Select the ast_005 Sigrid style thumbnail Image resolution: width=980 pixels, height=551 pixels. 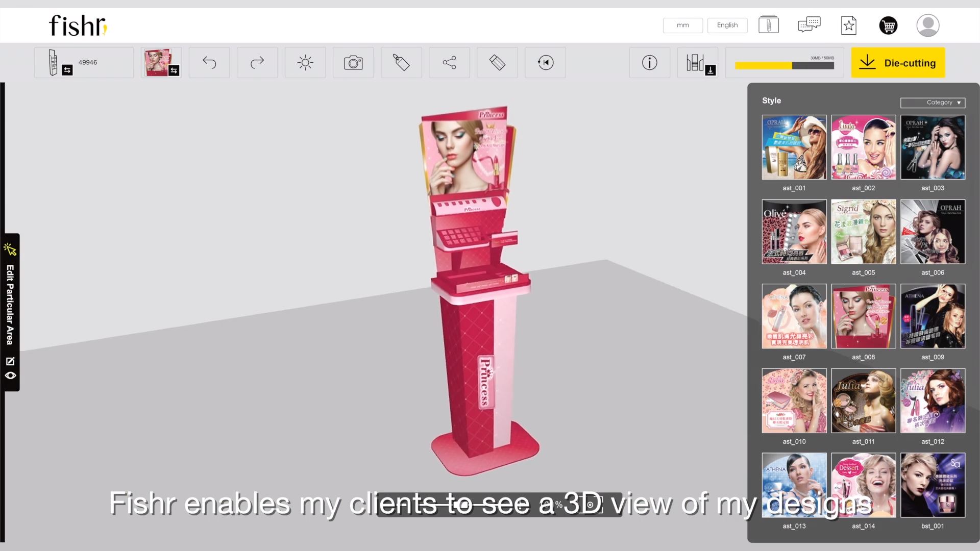click(863, 232)
